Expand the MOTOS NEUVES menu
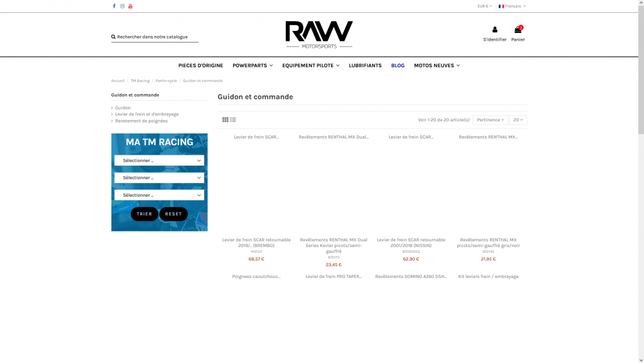This screenshot has width=644, height=363. pos(437,66)
